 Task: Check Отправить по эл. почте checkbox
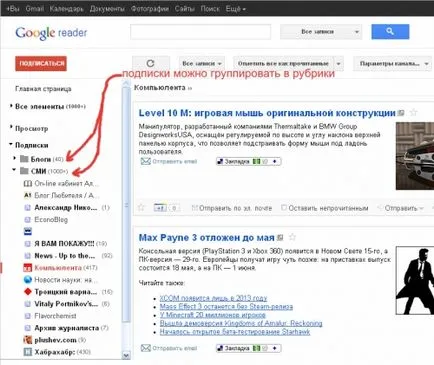195,208
